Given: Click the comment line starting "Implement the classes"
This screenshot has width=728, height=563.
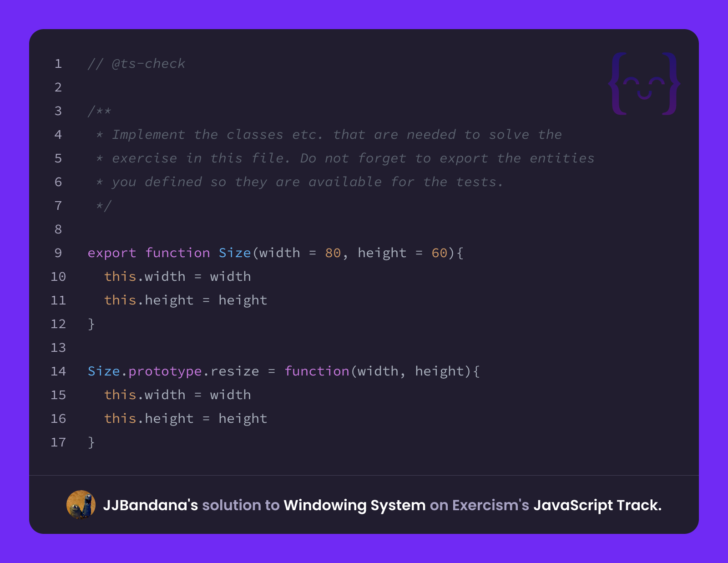Looking at the screenshot, I should [329, 135].
